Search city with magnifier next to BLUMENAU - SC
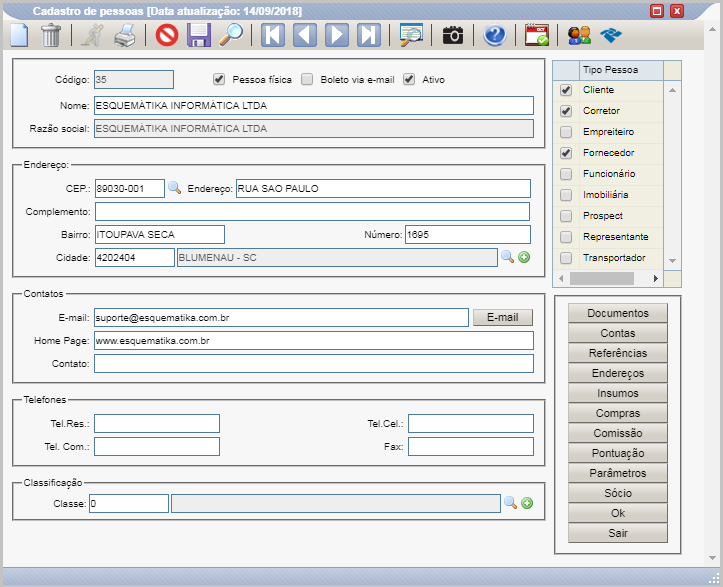The width and height of the screenshot is (723, 587). point(507,257)
